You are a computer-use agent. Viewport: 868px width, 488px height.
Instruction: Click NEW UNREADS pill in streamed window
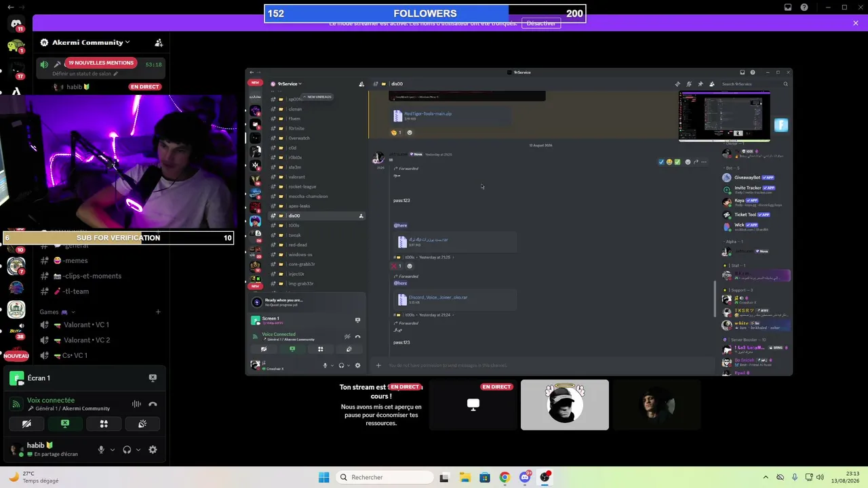click(317, 97)
